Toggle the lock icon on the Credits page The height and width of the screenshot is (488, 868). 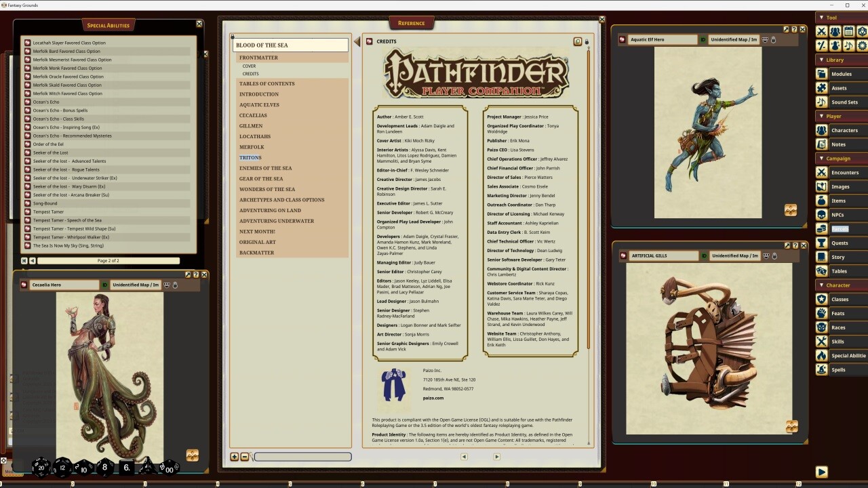pos(587,41)
